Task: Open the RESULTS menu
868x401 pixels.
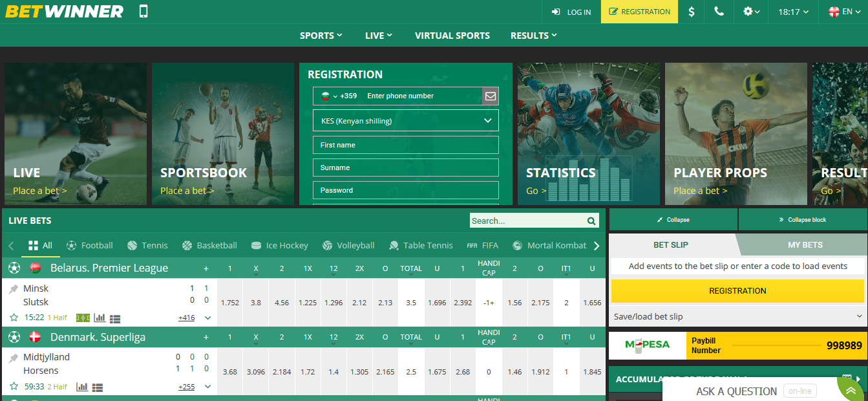Action: pyautogui.click(x=533, y=36)
